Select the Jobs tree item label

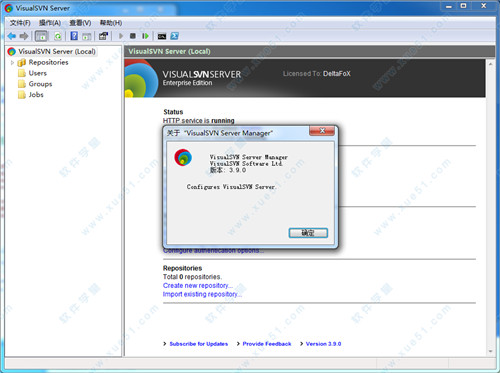pyautogui.click(x=36, y=95)
